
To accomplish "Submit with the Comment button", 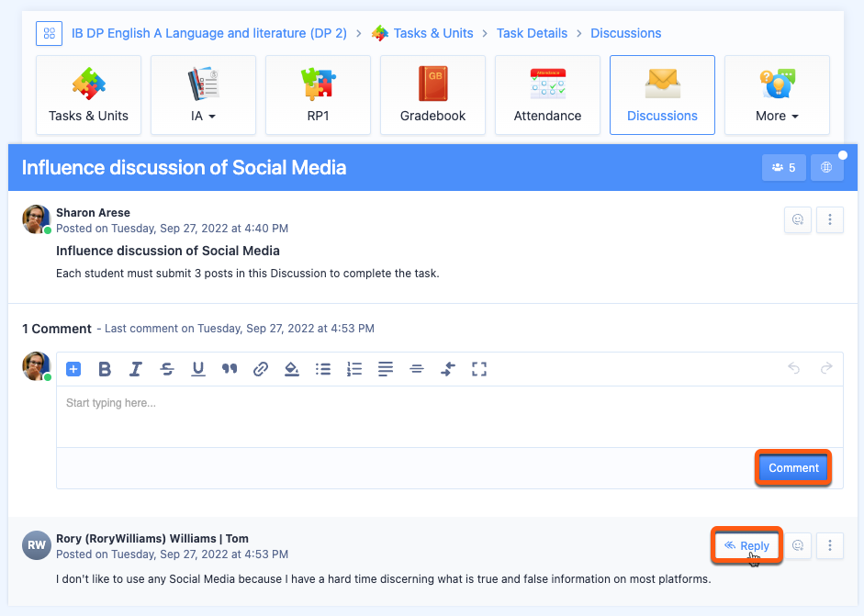I will tap(793, 468).
